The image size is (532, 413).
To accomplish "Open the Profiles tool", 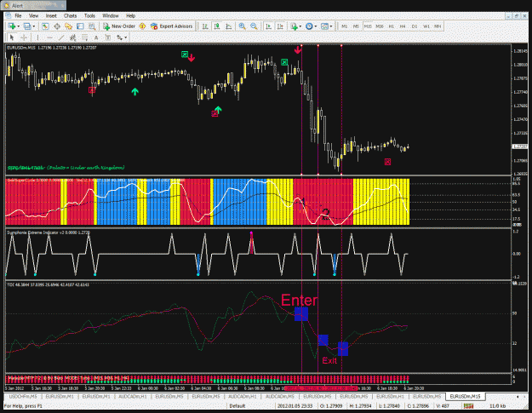I will click(26, 26).
